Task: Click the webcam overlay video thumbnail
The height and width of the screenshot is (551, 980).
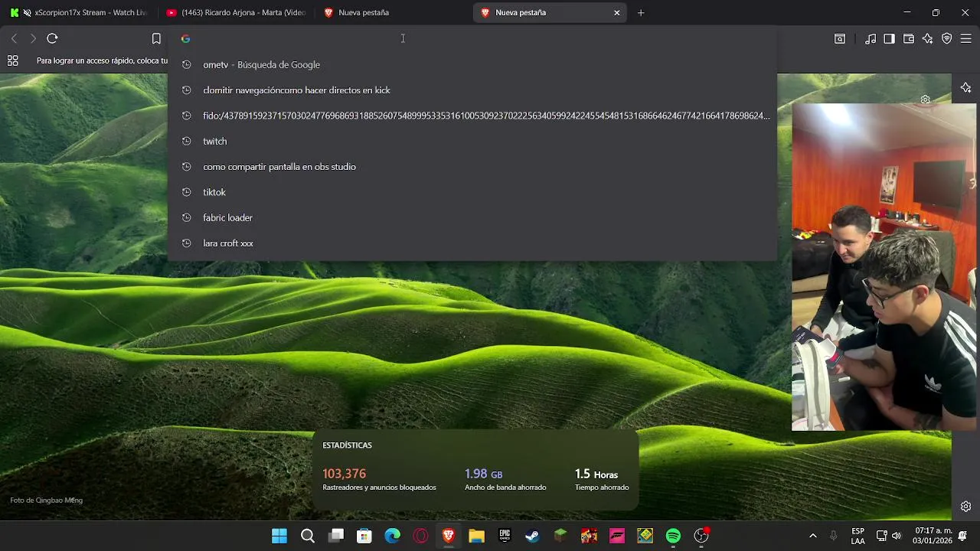Action: pos(884,267)
